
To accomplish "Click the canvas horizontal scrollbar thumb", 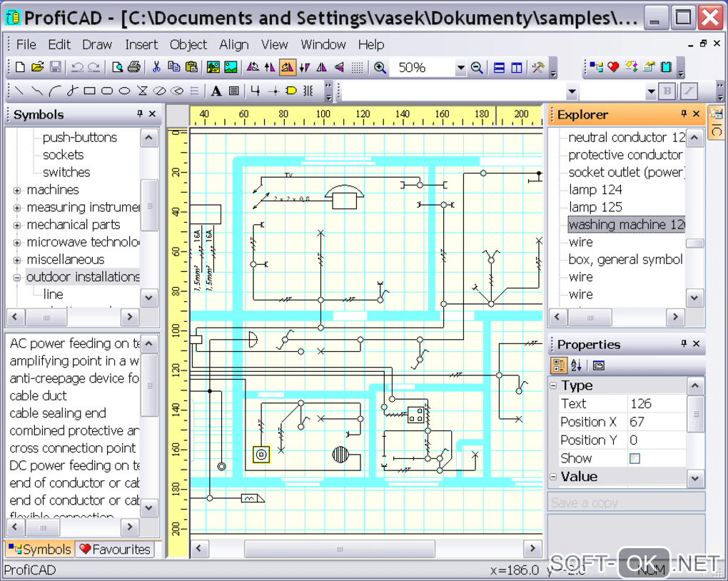I will (x=339, y=549).
